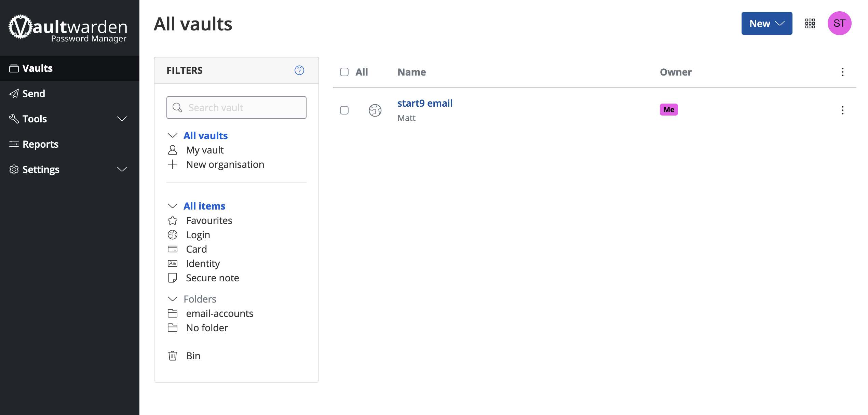Filter by Favourites star
The image size is (868, 415).
[209, 220]
